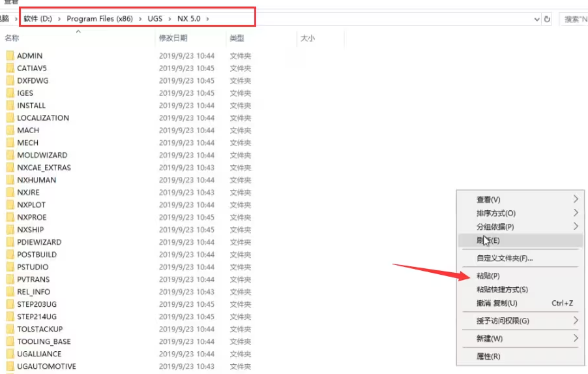Viewport: 588px width, 374px height.
Task: Select the IGES folder icon
Action: tap(10, 93)
